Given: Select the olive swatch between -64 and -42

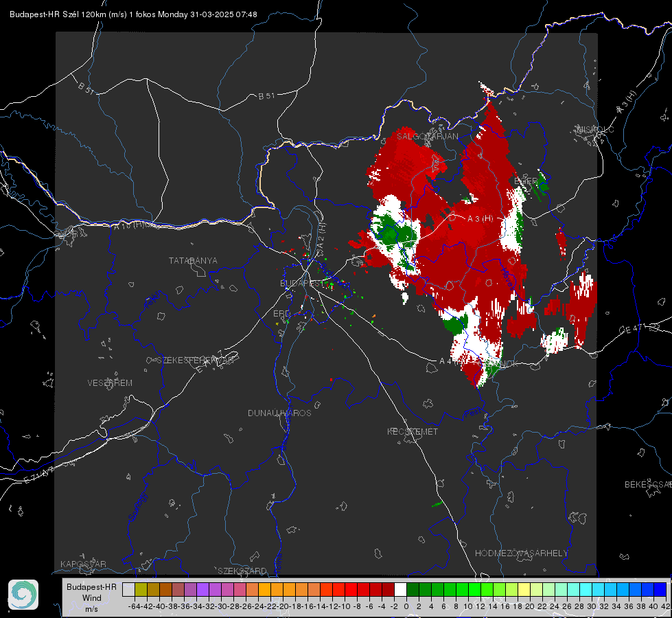Looking at the screenshot, I should (141, 590).
